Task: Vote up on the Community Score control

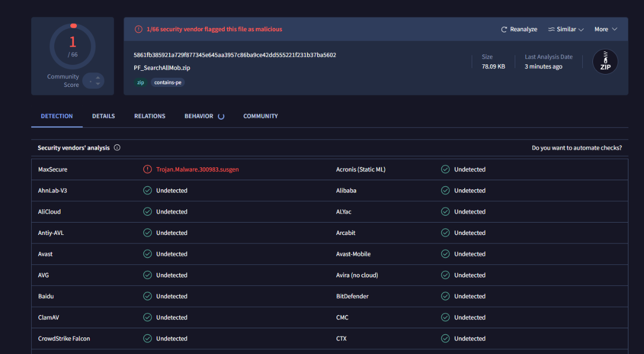Action: tap(98, 78)
